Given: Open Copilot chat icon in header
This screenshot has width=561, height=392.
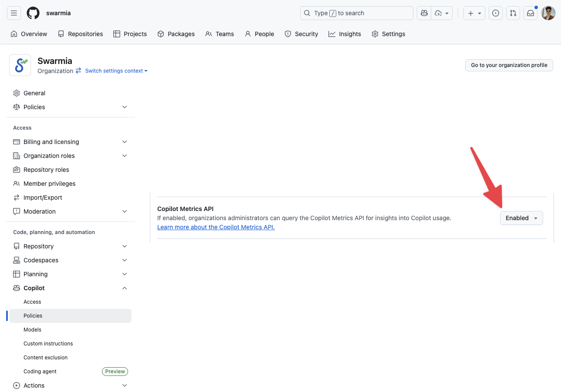Looking at the screenshot, I should click(424, 13).
